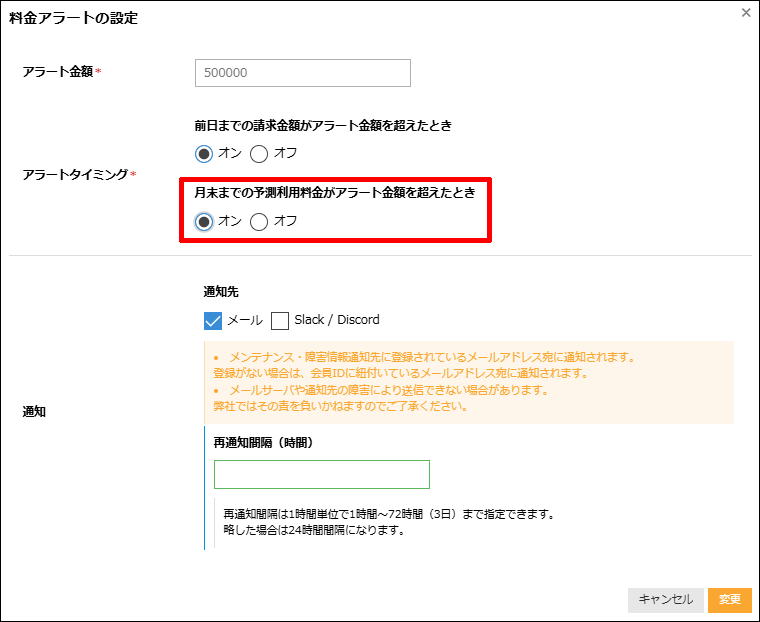Click the 月末までの予測利用料金がアラート金額を超えたとき heading

pyautogui.click(x=335, y=192)
